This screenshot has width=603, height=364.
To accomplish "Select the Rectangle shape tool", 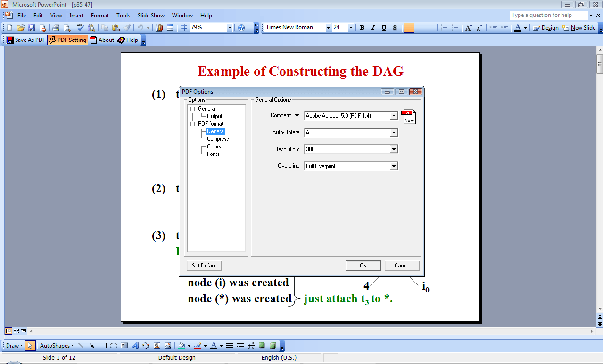I will [x=103, y=346].
